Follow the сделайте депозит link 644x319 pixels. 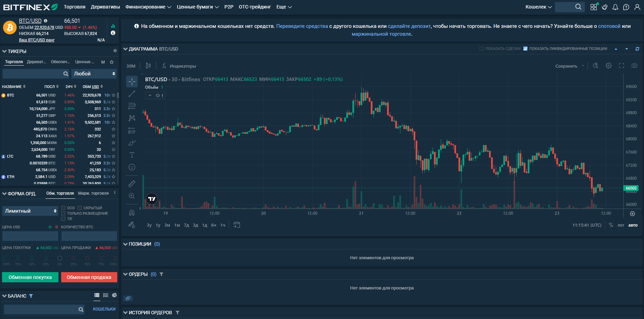click(x=409, y=26)
